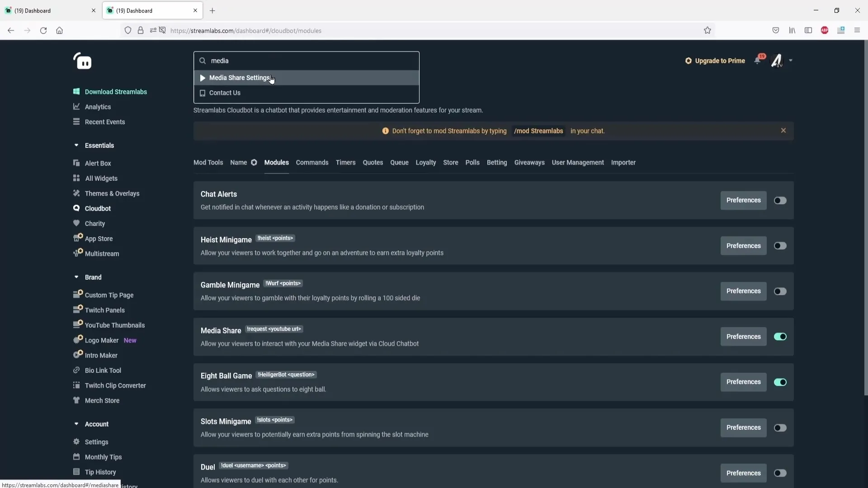Click the All Widgets grid icon
The width and height of the screenshot is (868, 488).
coord(76,178)
